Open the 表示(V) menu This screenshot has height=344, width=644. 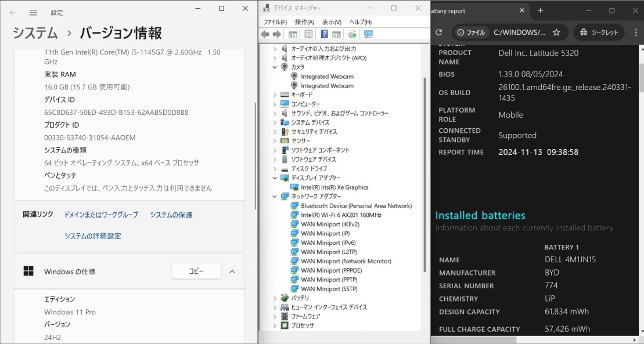[332, 22]
